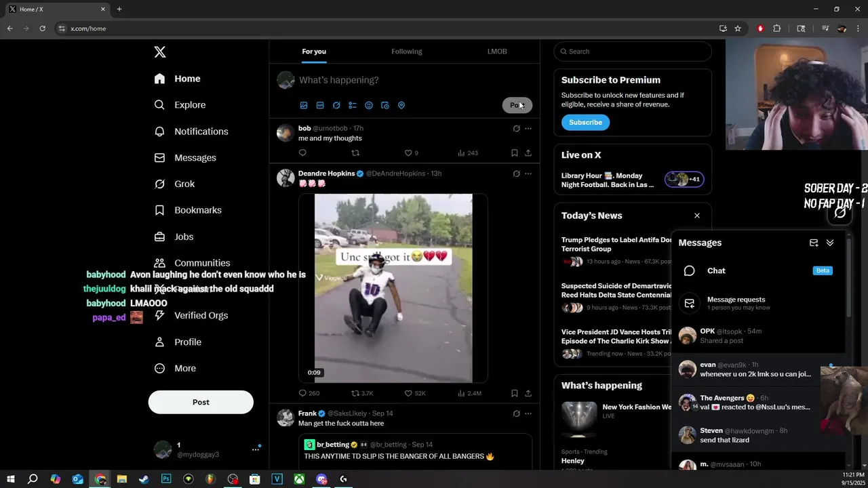Screen dimensions: 868x488
Task: Click the blue Subscribe button
Action: pyautogui.click(x=585, y=122)
